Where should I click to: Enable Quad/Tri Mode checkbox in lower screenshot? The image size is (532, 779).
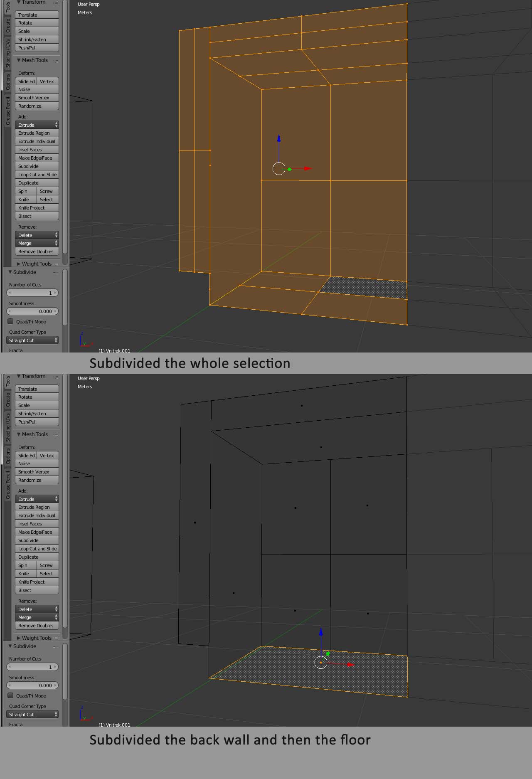pos(11,695)
